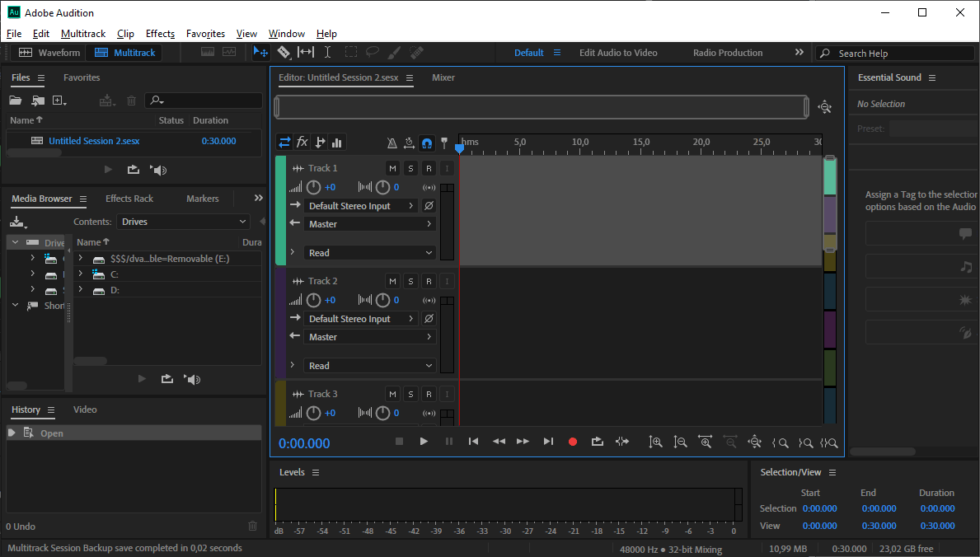Mute Track 2
The image size is (980, 557).
[x=392, y=281]
